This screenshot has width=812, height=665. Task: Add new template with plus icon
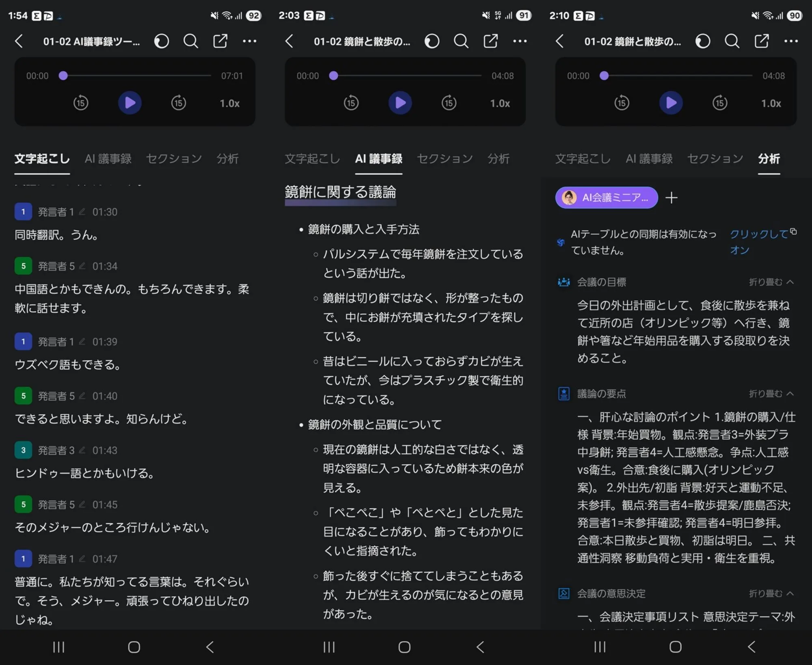[672, 198]
